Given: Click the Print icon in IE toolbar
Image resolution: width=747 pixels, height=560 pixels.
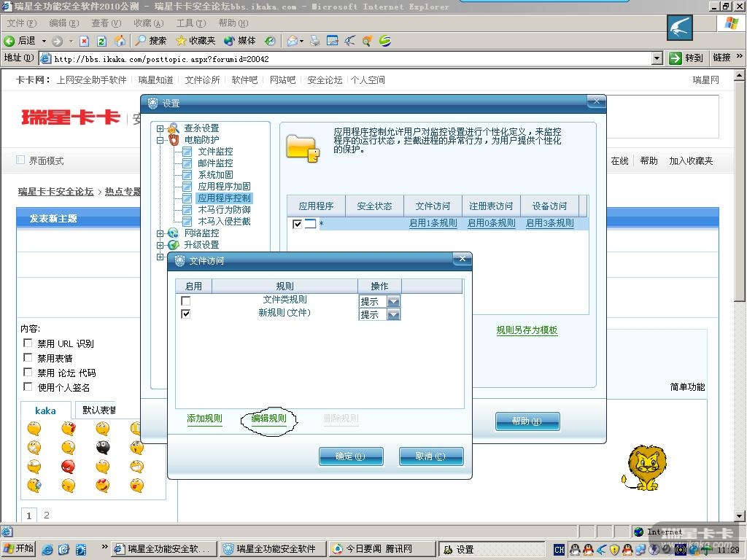Looking at the screenshot, I should click(x=315, y=41).
